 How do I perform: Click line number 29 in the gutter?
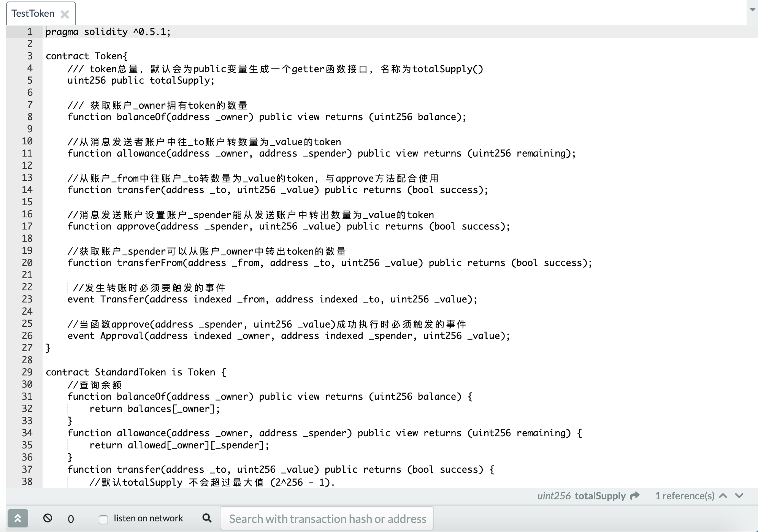(27, 372)
